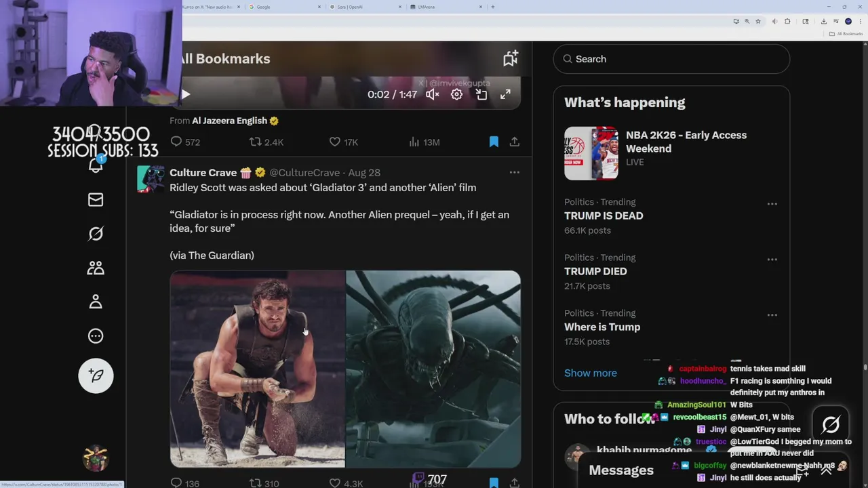Repost the 2.4K reposts Al Jazeera post
This screenshot has height=488, width=868.
[x=266, y=142]
